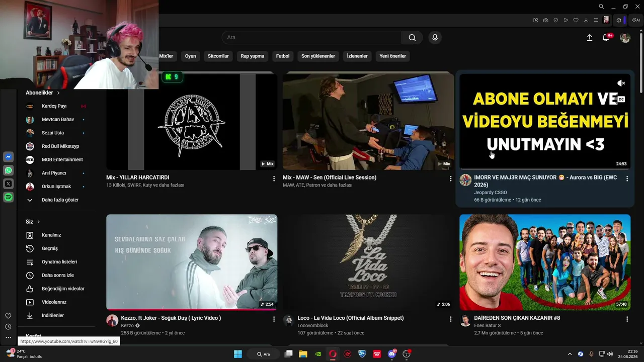Screen dimensions: 644x362
Task: Open Spotify in the browser sidebar
Action: click(9, 198)
